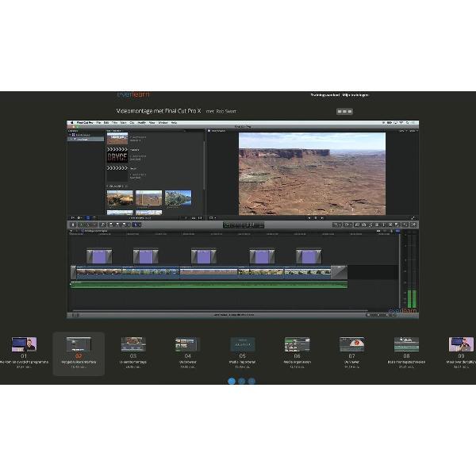Select the green audio clip in timeline

click(209, 285)
